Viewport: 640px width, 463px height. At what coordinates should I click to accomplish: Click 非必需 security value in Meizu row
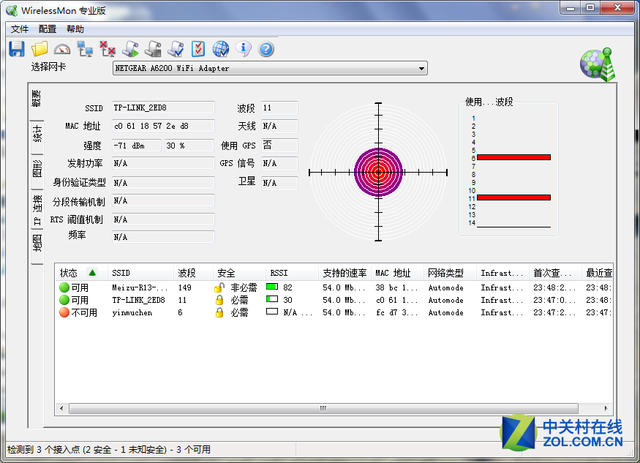[244, 288]
